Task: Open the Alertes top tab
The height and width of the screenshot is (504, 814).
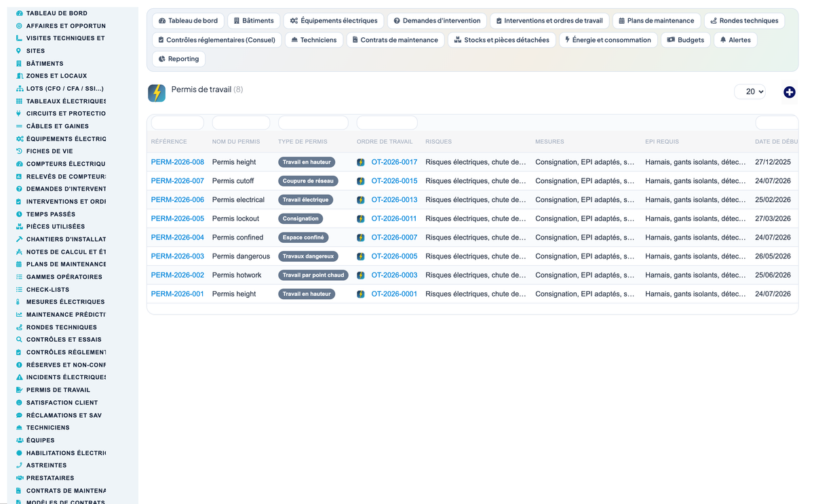Action: point(735,40)
